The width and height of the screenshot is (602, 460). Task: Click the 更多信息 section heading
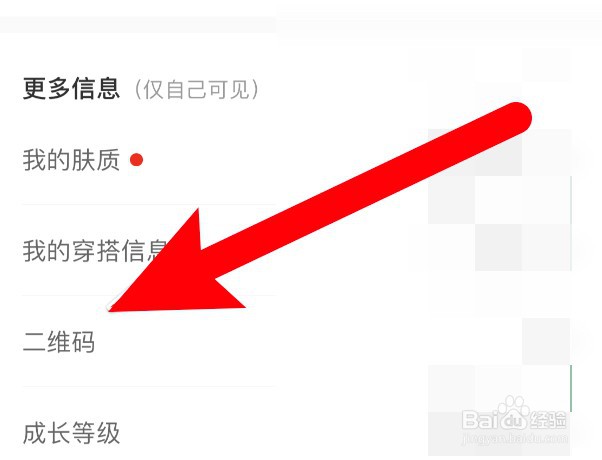tap(71, 89)
